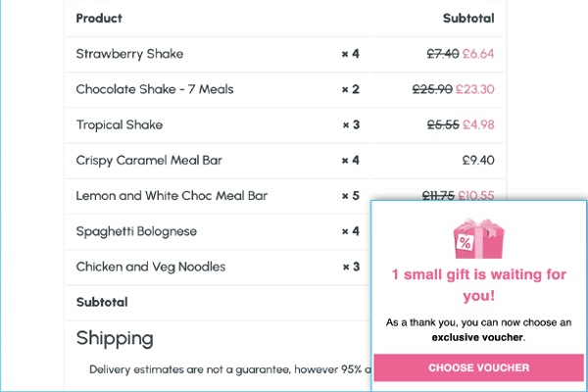The height and width of the screenshot is (392, 588).
Task: Click Crispy Caramel Meal Bar product
Action: click(x=149, y=160)
